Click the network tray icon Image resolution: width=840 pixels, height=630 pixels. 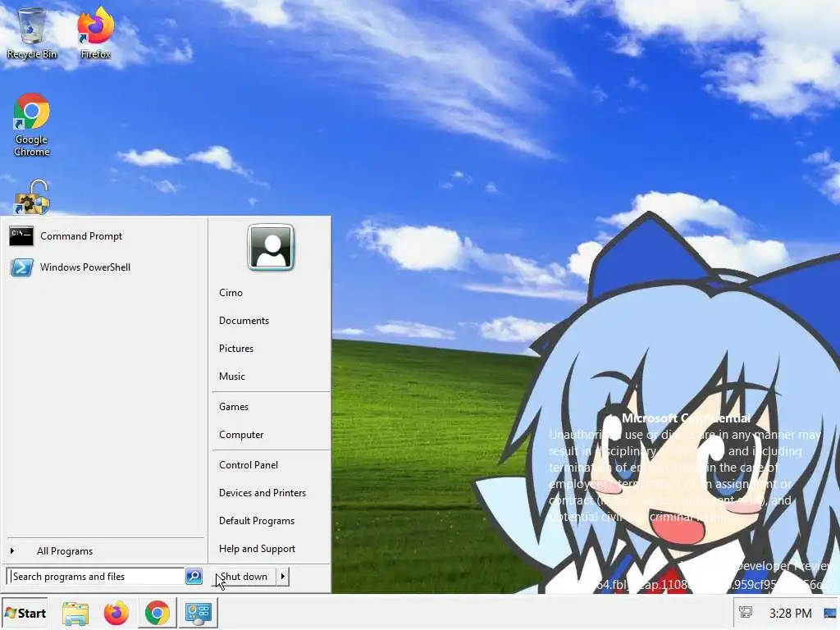pos(745,612)
